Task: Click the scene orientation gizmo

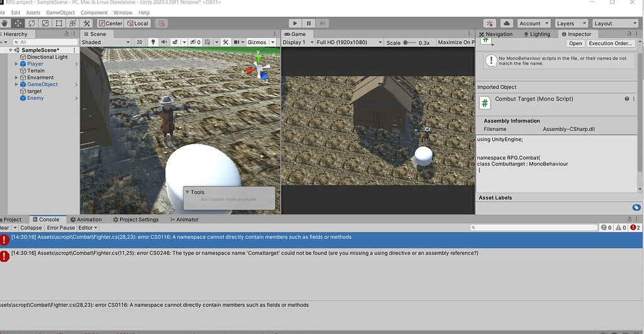Action: point(258,70)
